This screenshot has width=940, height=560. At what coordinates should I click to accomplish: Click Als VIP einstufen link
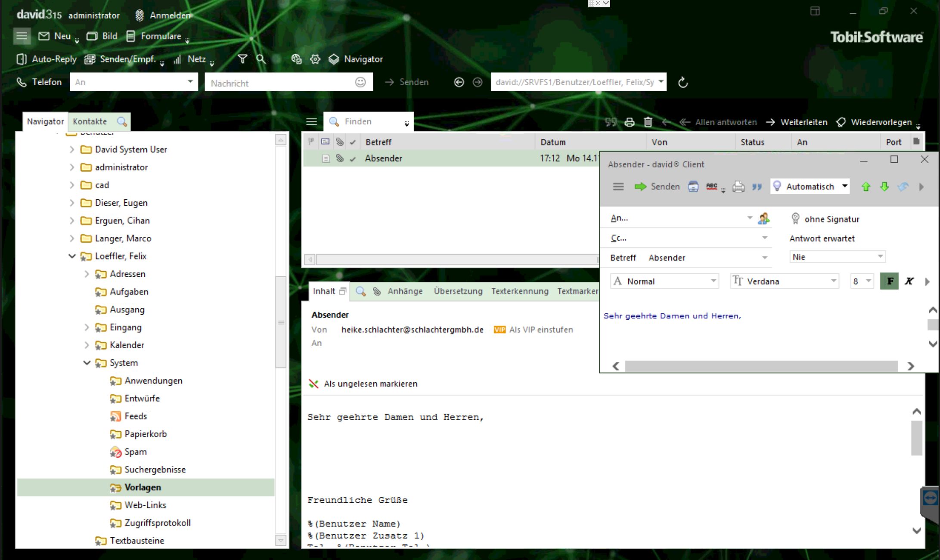coord(541,330)
